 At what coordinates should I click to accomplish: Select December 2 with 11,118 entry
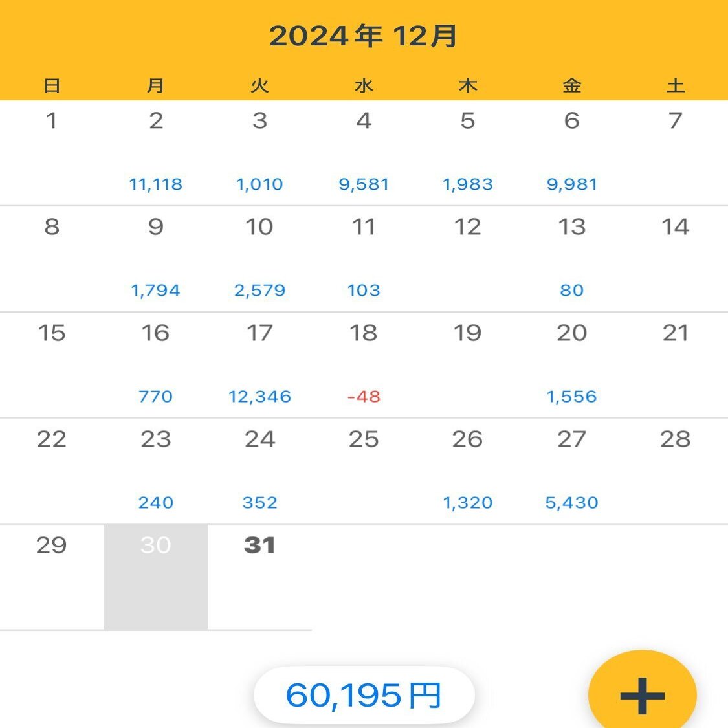click(156, 153)
